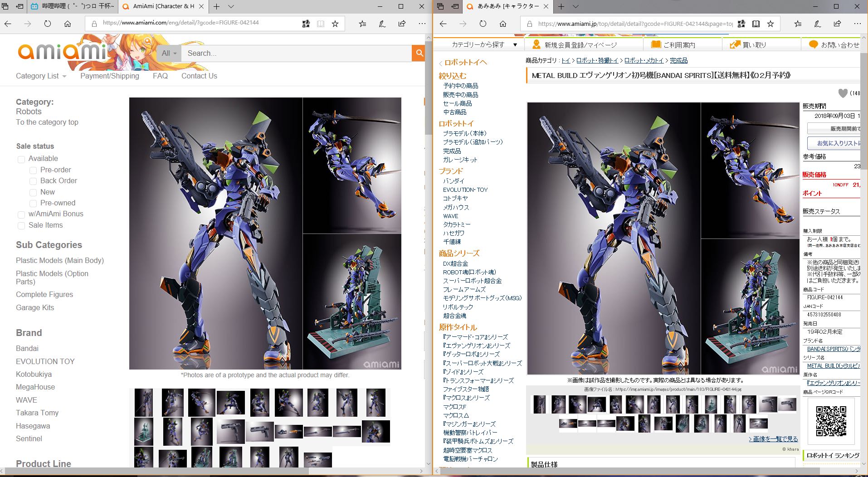Screen dimensions: 868x477
Task: Open settings and more in left browser
Action: (422, 24)
